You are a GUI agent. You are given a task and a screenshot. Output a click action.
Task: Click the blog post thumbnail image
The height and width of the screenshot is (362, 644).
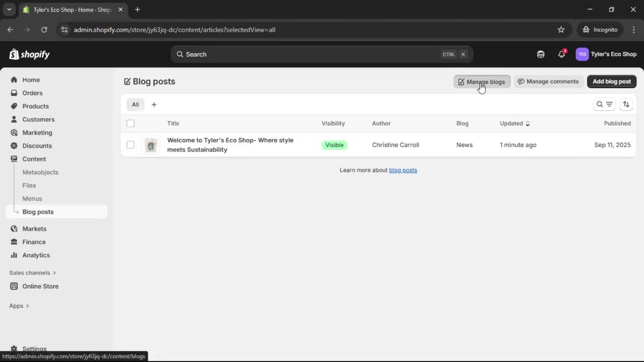tap(151, 145)
